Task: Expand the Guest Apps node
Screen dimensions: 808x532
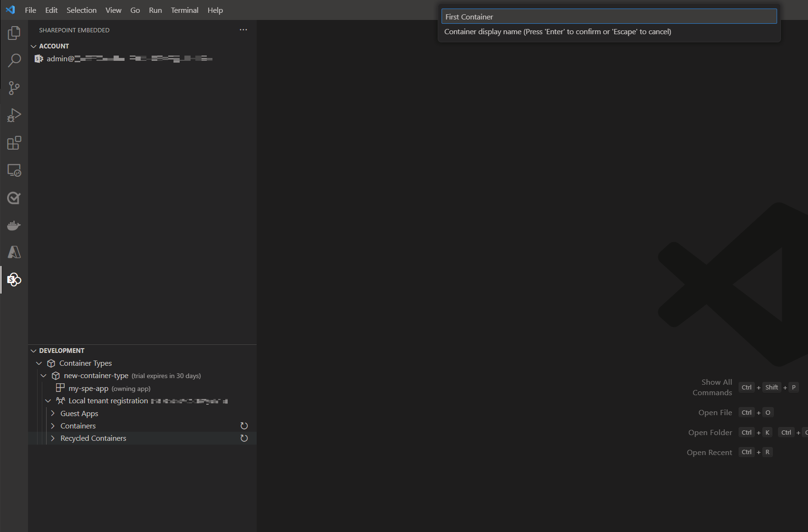Action: (x=53, y=413)
